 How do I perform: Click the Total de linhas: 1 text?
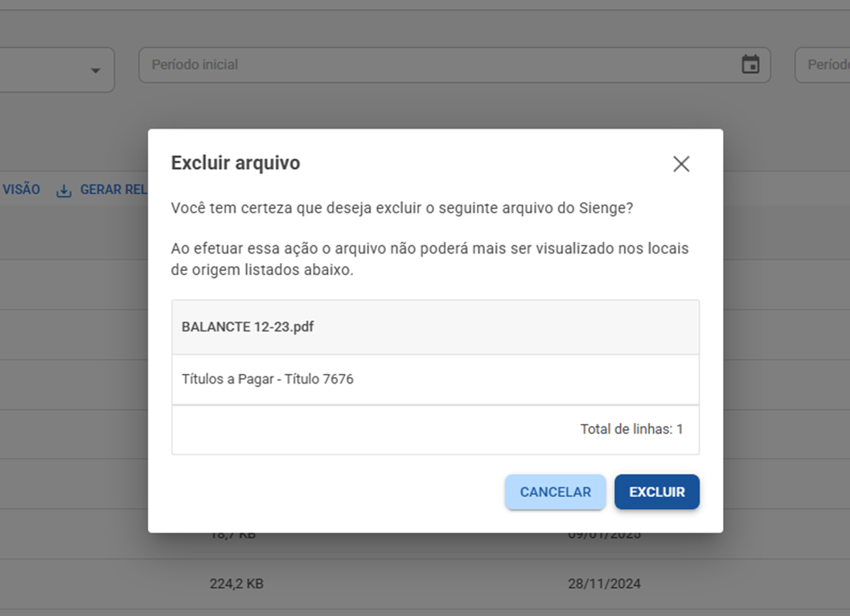click(x=631, y=429)
